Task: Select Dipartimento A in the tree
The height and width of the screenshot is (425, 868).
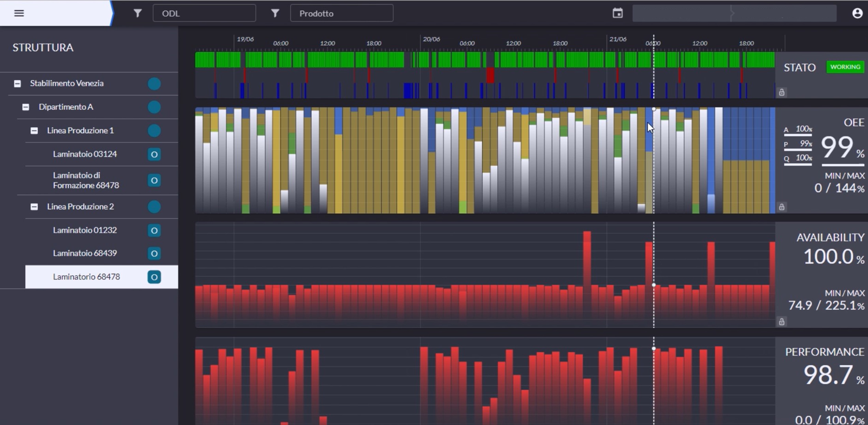Action: 66,107
